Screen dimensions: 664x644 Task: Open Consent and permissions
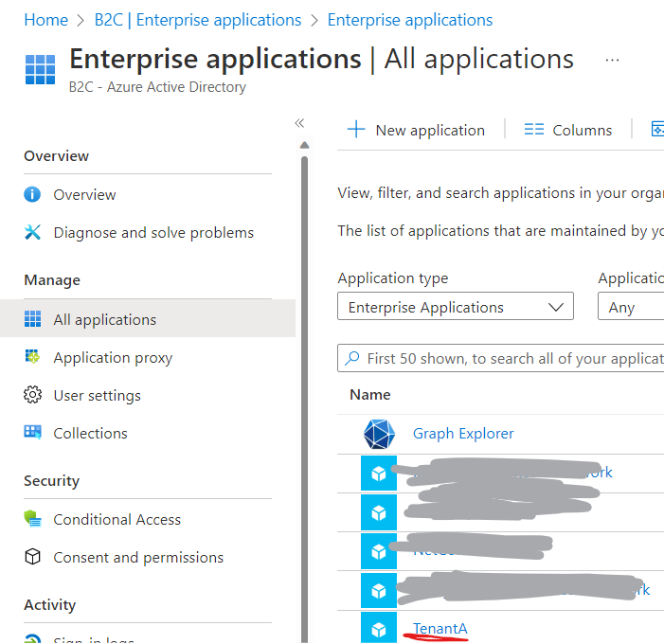pos(138,558)
